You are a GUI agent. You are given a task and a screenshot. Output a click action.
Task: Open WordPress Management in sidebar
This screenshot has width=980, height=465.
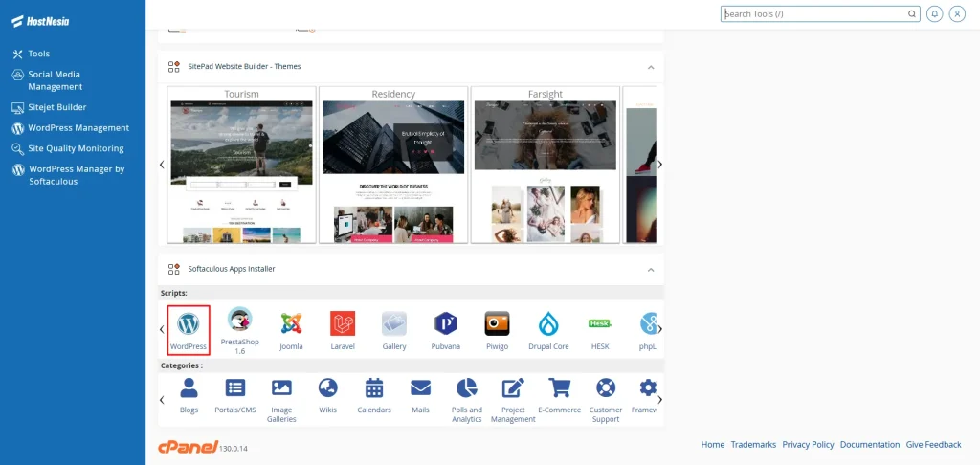[x=71, y=128]
